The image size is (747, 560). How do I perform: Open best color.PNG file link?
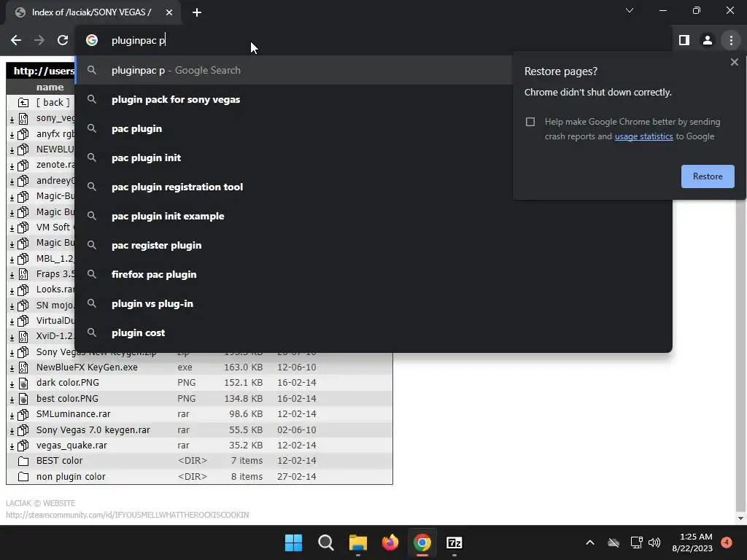(67, 399)
